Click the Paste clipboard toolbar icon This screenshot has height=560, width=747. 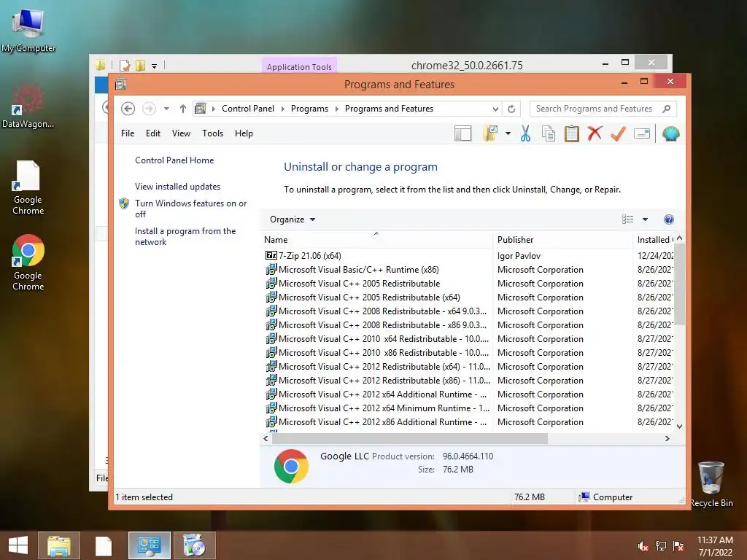click(x=572, y=134)
